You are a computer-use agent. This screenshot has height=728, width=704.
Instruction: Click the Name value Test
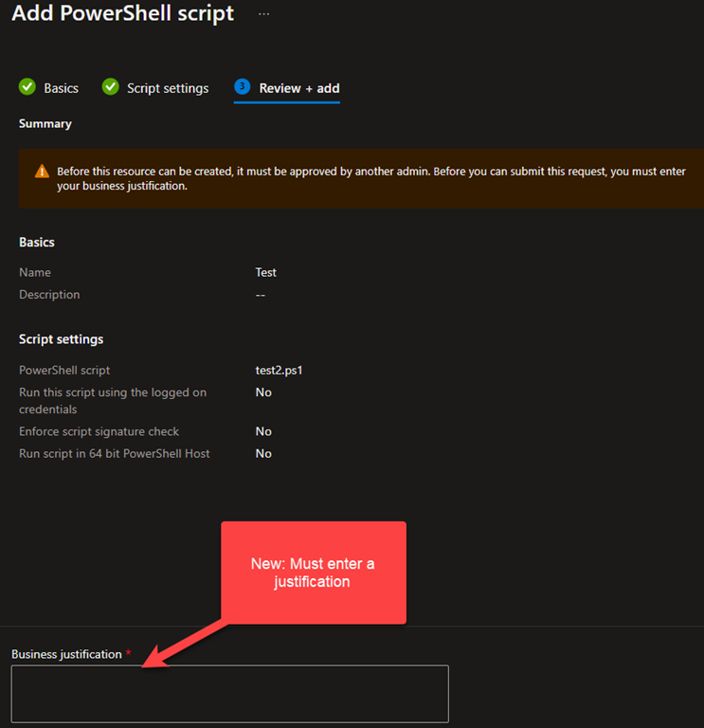[x=266, y=272]
